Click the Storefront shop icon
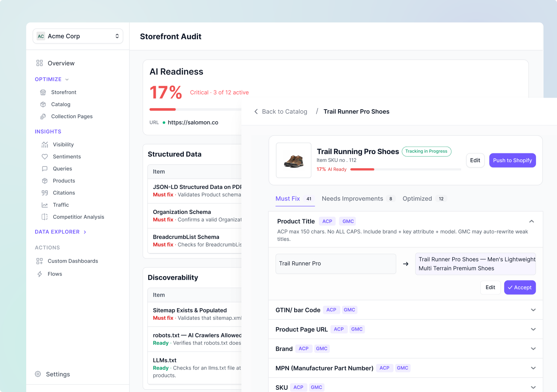The height and width of the screenshot is (392, 557). click(43, 92)
